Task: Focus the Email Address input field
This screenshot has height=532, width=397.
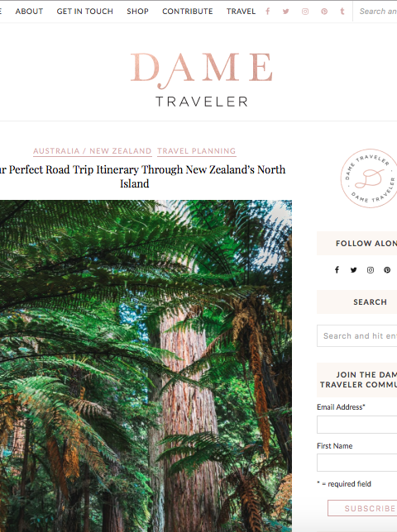Action: click(357, 425)
